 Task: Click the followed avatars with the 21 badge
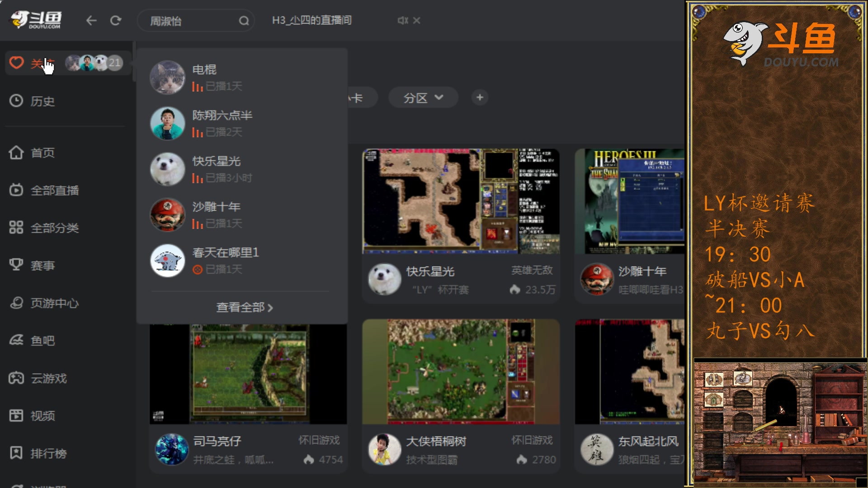coord(94,63)
